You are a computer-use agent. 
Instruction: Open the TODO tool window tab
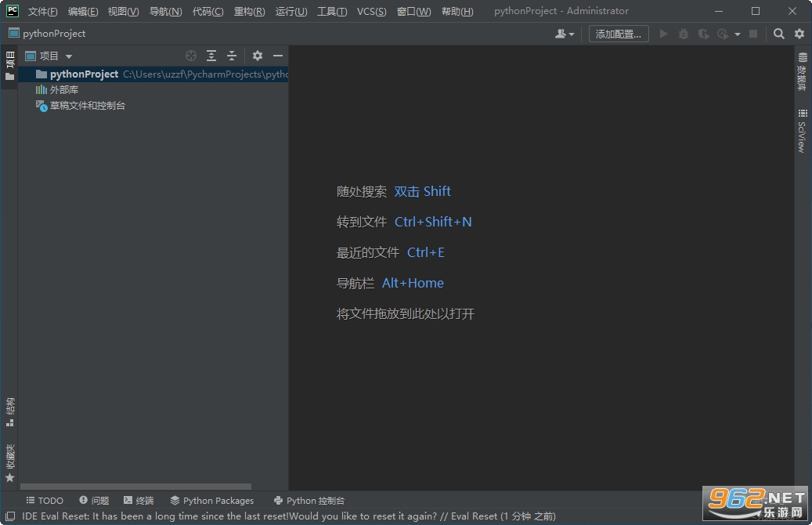(x=45, y=501)
